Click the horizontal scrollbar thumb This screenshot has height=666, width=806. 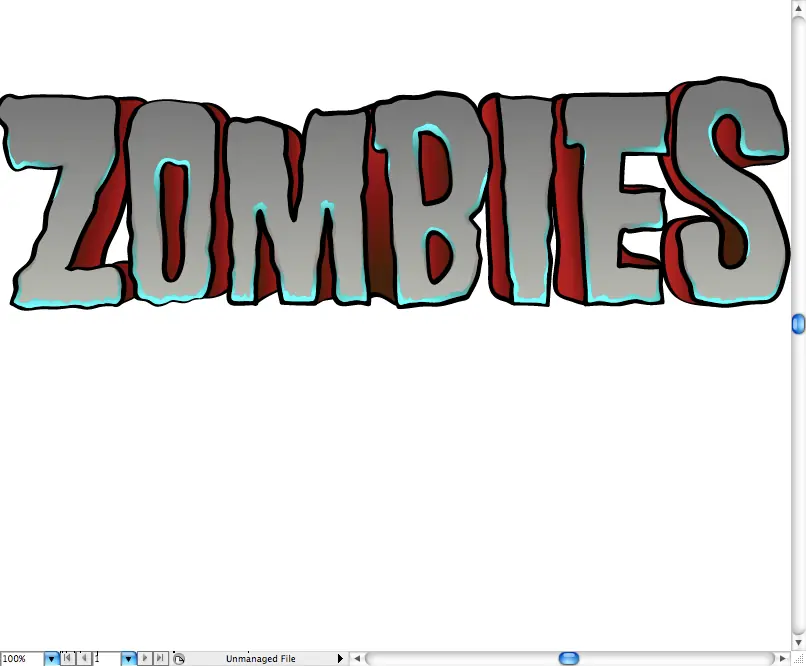569,658
